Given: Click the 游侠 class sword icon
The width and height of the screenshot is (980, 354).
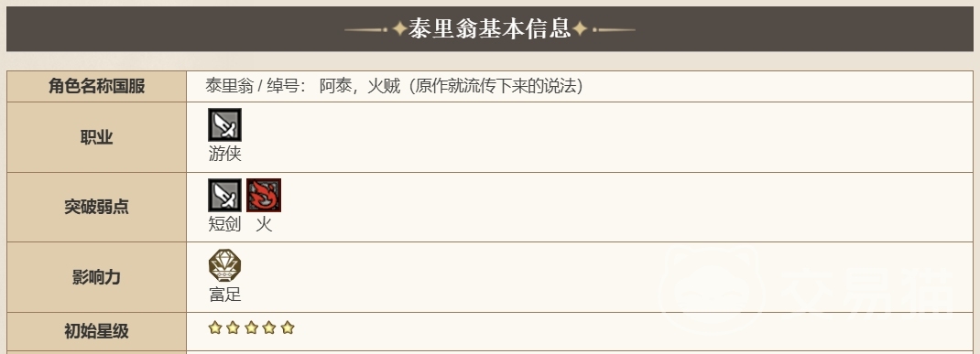Looking at the screenshot, I should point(224,125).
